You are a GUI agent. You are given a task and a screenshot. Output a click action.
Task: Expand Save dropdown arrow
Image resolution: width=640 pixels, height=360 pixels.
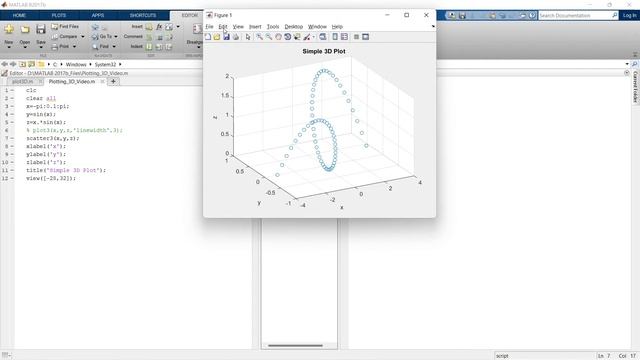(x=41, y=47)
